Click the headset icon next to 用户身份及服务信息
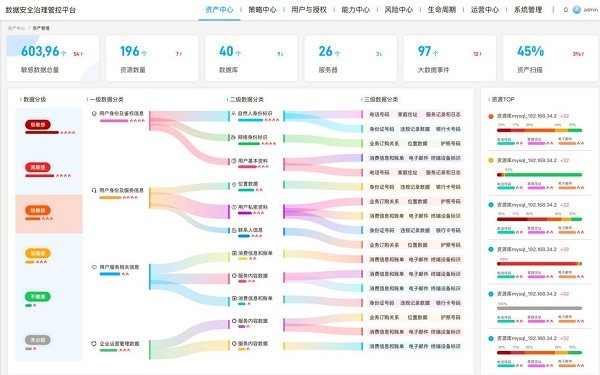Image resolution: width=600 pixels, height=375 pixels. point(94,190)
